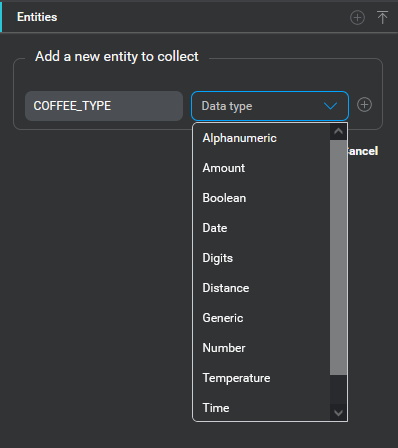398x448 pixels.
Task: Select Number data type option
Action: [x=261, y=348]
